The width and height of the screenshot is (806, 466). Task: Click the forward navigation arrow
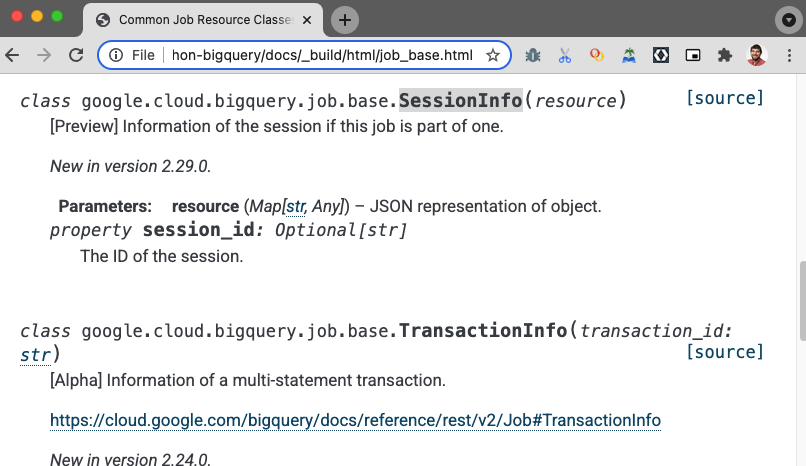(x=44, y=55)
